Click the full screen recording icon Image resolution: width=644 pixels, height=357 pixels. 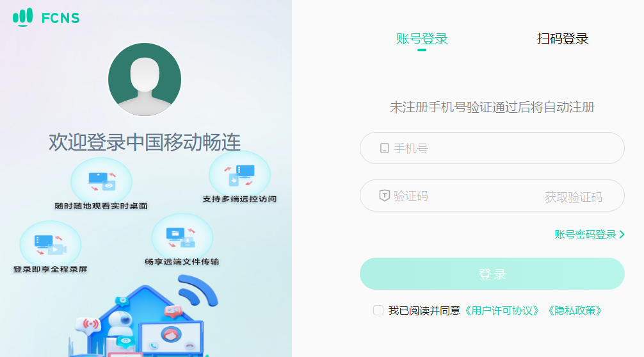[x=51, y=245]
